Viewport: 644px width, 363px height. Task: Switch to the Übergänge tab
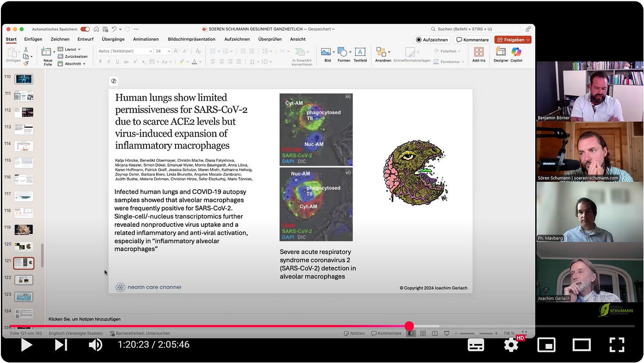113,39
